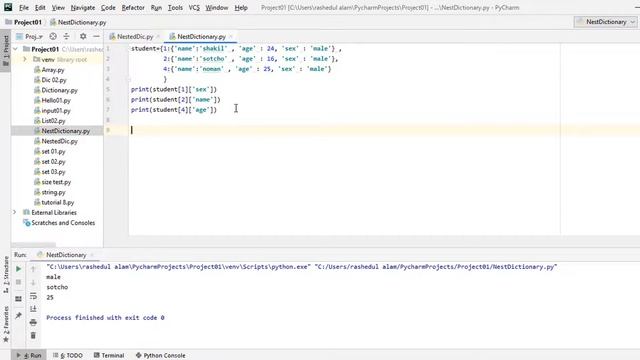Open the Structure side tool window
This screenshot has width=640, height=360.
pyautogui.click(x=6, y=274)
